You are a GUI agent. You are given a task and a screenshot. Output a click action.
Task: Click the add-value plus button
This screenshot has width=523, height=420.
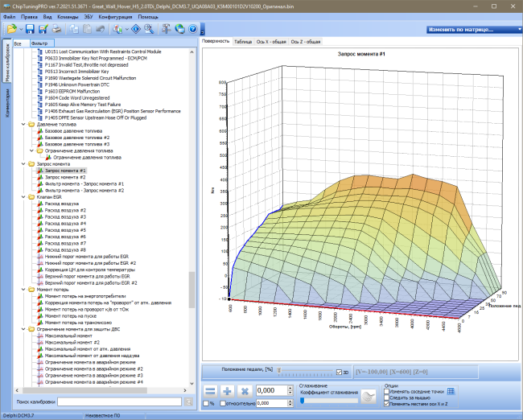(228, 391)
